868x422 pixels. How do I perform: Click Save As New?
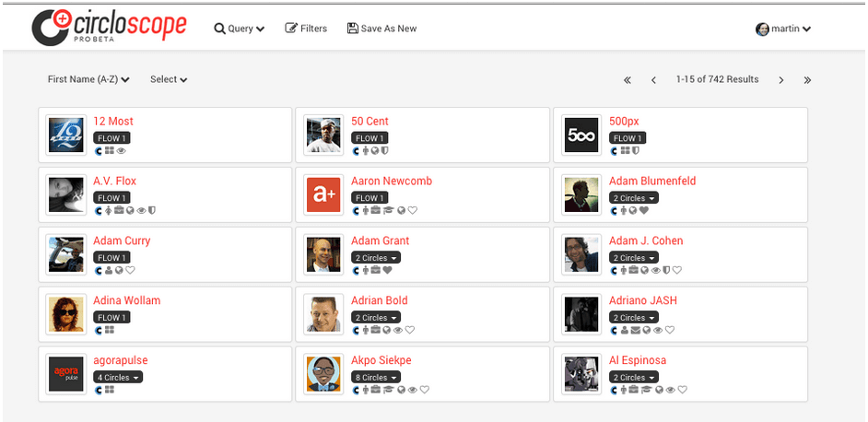coord(382,29)
